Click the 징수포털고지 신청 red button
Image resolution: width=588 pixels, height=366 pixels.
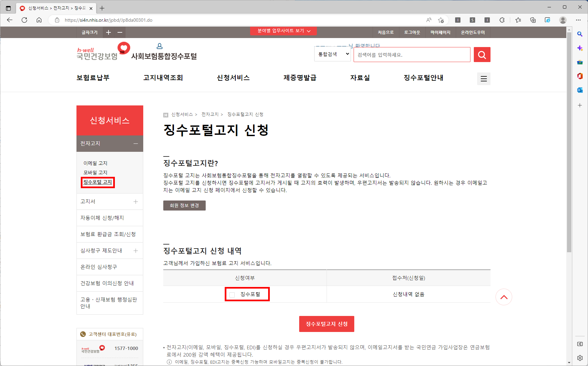pos(327,324)
